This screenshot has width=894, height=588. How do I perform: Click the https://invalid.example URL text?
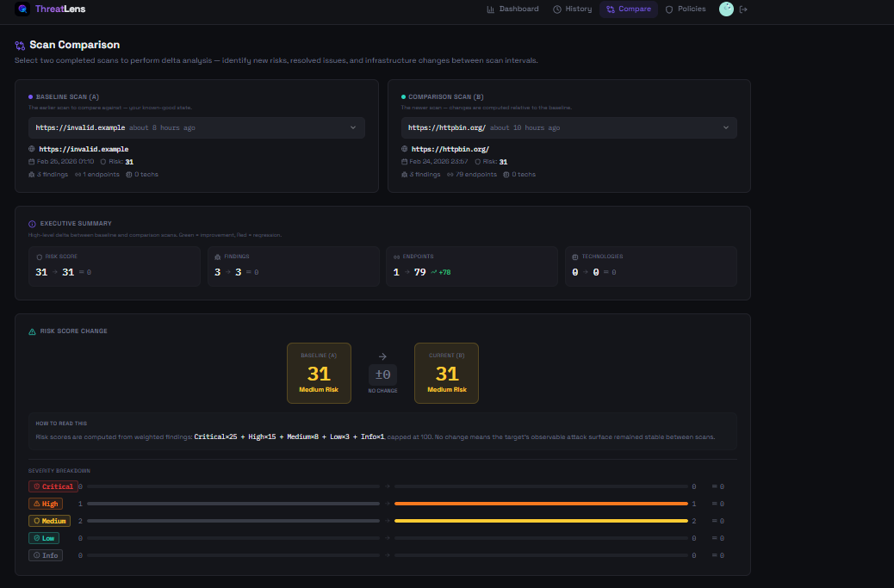pyautogui.click(x=84, y=149)
